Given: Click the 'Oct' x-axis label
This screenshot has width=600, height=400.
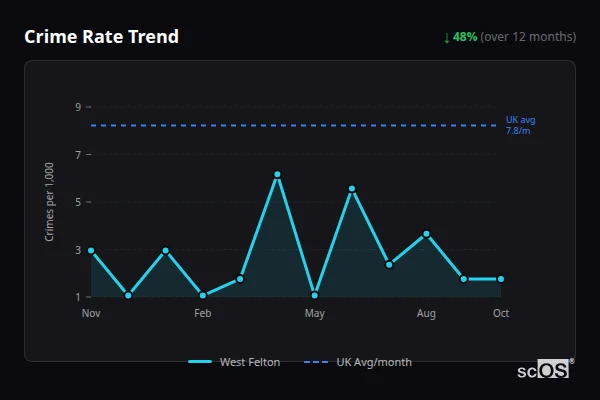Looking at the screenshot, I should point(501,313).
